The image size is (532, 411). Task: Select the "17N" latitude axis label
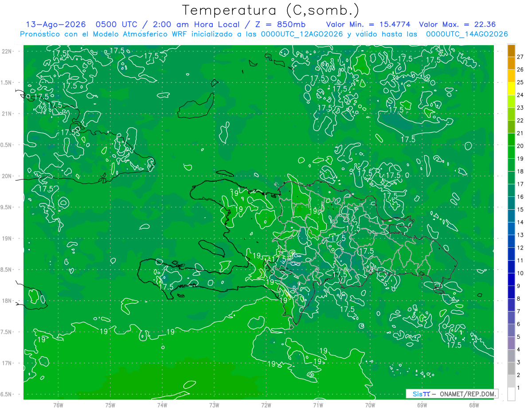(x=7, y=363)
